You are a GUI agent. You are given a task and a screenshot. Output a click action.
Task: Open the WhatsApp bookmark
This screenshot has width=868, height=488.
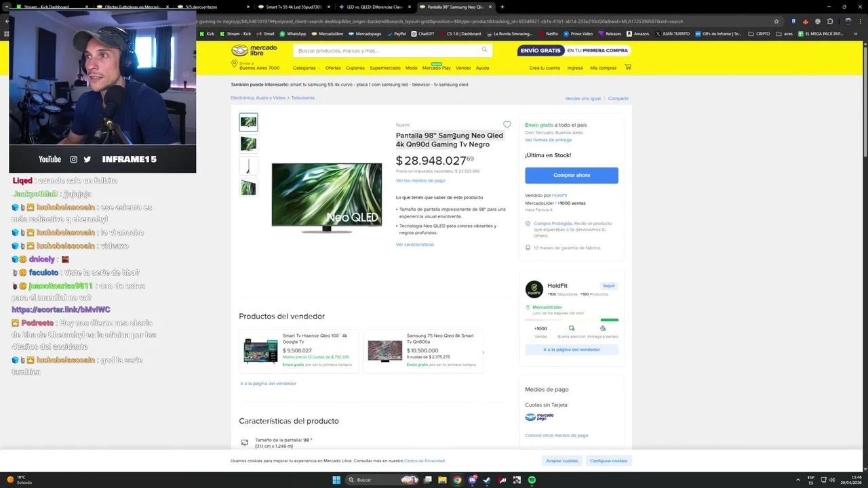[293, 33]
